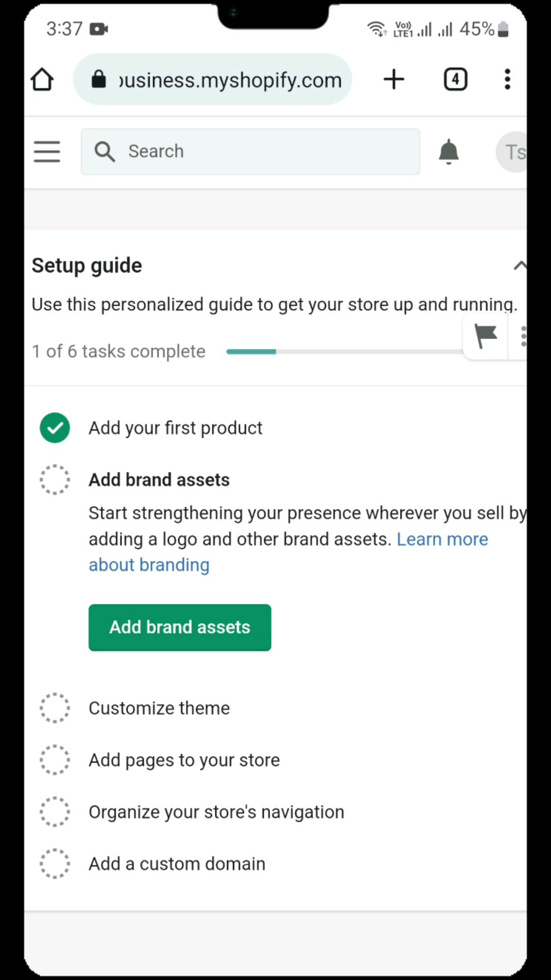Mark Add brand assets task circle complete
The width and height of the screenshot is (551, 980).
coord(55,480)
